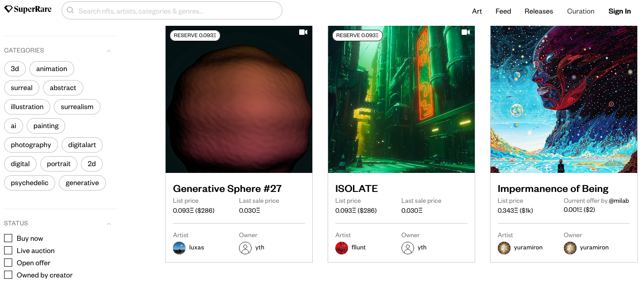Viewport: 644px width, 282px height.
Task: Click video icon on Generative Sphere #27 card
Action: [x=303, y=32]
